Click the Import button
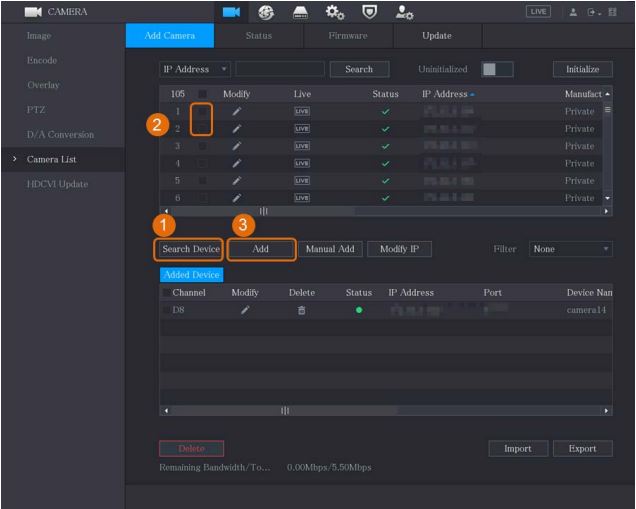 (518, 449)
